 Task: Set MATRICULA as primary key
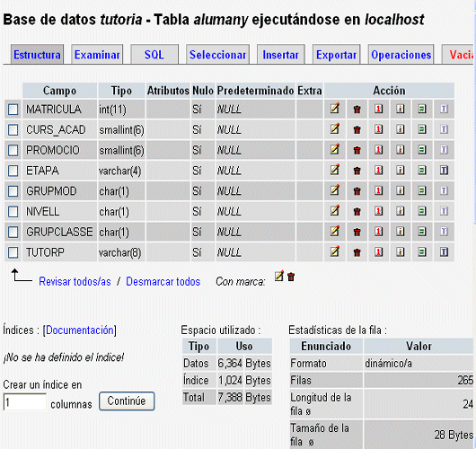point(378,109)
